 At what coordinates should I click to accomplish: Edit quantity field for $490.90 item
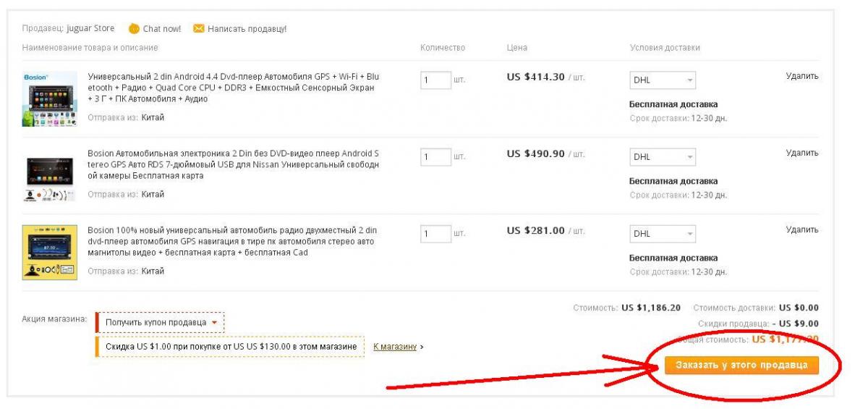pyautogui.click(x=435, y=156)
